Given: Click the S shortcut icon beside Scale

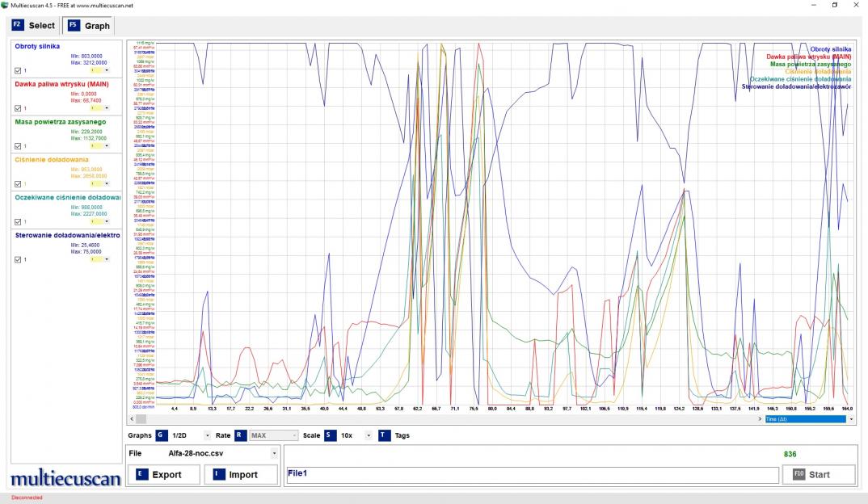Looking at the screenshot, I should pos(330,435).
